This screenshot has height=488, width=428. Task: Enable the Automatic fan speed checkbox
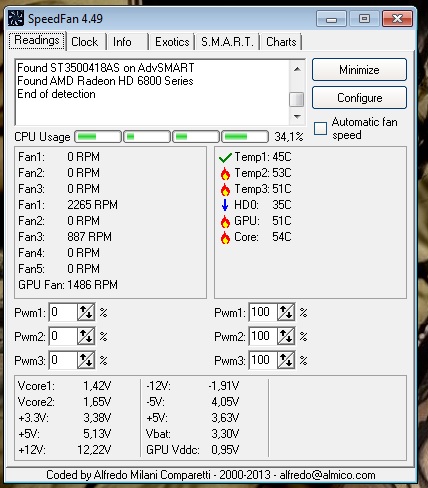(320, 128)
